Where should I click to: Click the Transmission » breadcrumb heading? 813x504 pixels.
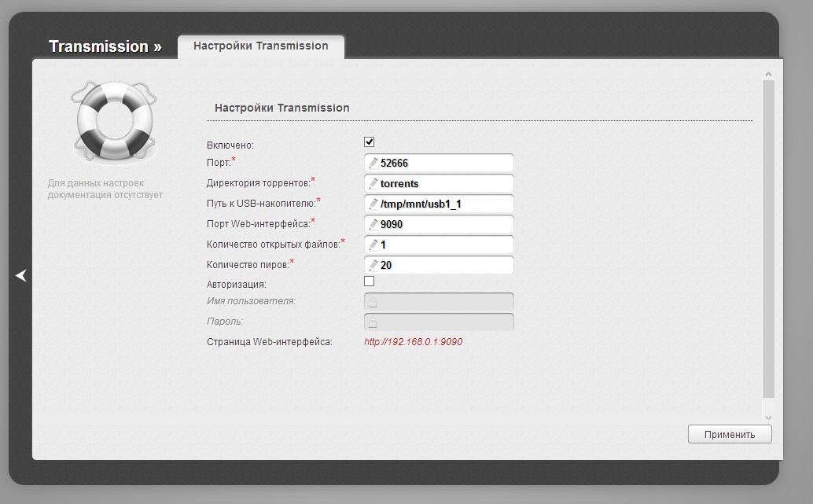(105, 46)
